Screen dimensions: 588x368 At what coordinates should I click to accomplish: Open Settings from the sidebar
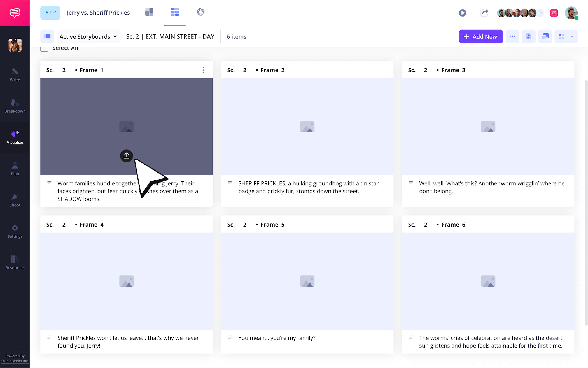(15, 231)
